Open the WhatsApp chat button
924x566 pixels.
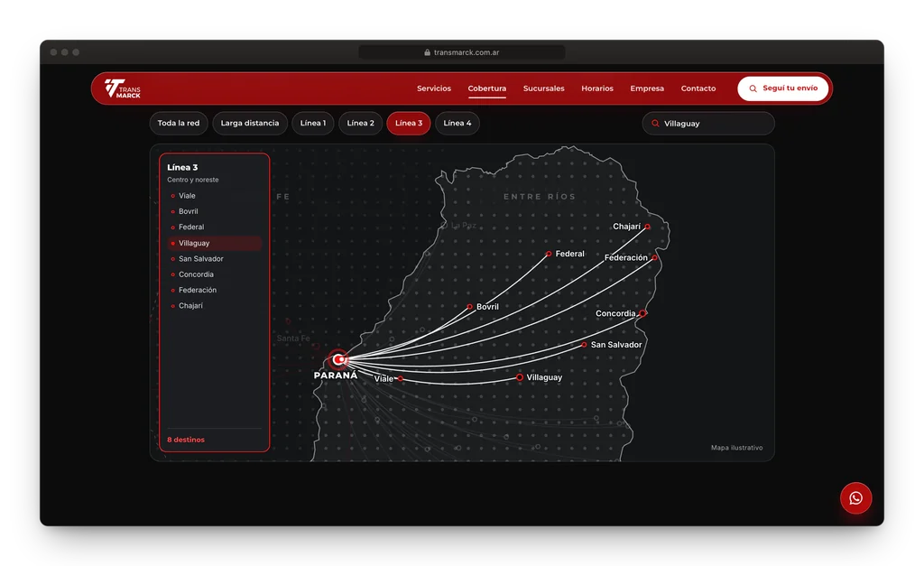tap(855, 498)
